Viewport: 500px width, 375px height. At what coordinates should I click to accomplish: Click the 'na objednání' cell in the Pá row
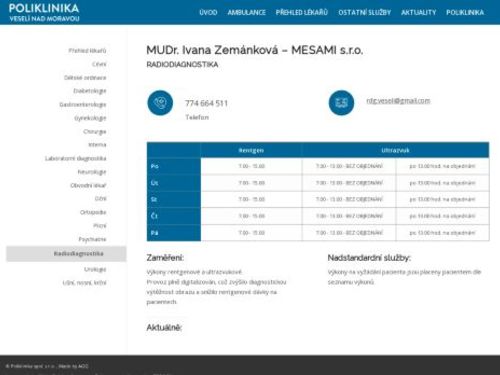442,233
